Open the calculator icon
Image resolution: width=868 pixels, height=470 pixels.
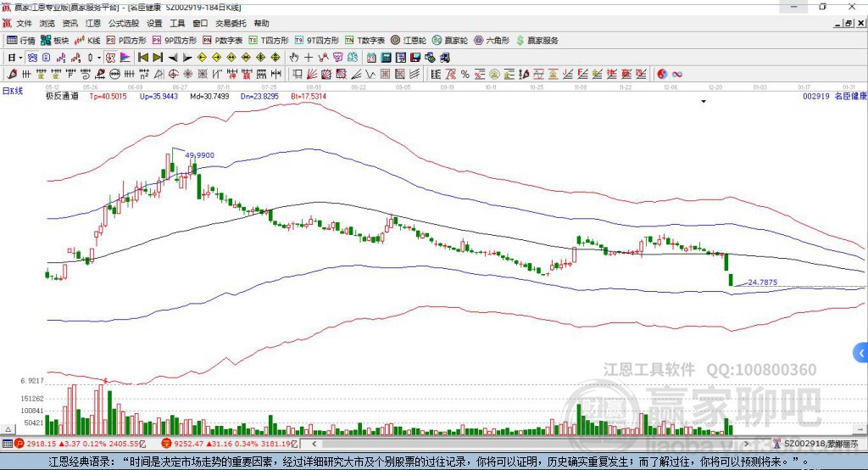tap(386, 58)
